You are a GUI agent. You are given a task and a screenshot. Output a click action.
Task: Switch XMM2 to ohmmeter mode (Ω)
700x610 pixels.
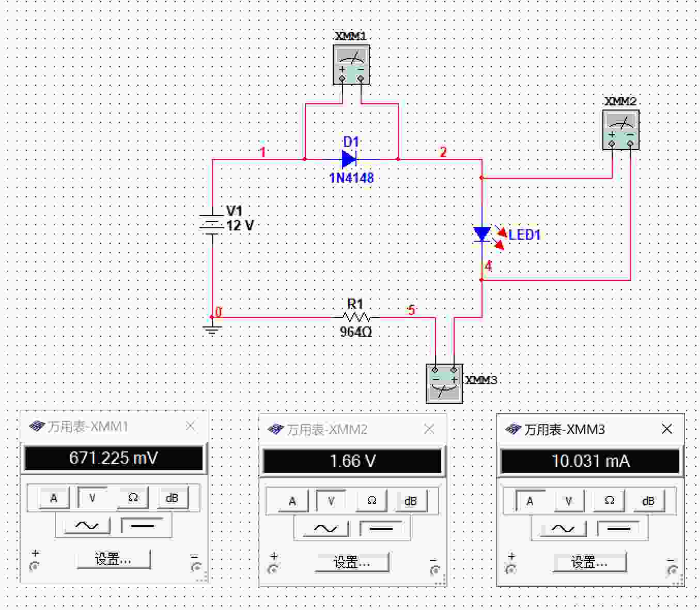(x=372, y=501)
